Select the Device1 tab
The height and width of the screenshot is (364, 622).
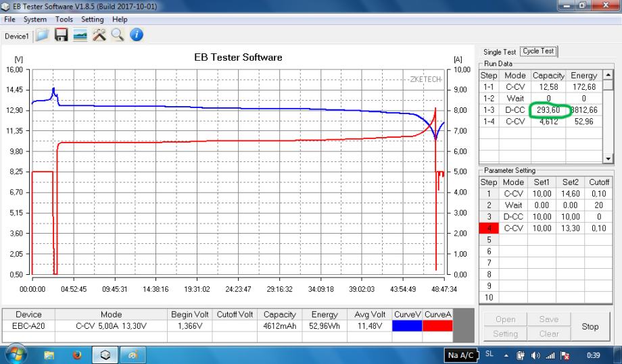tap(17, 36)
